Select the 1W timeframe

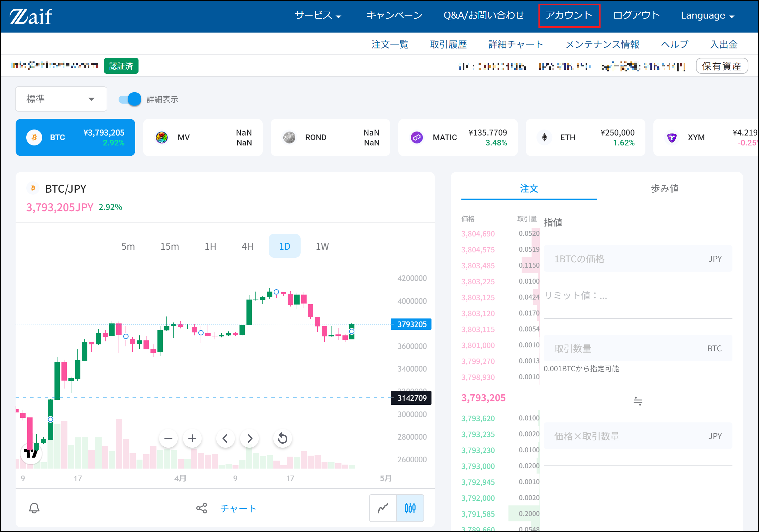(322, 246)
